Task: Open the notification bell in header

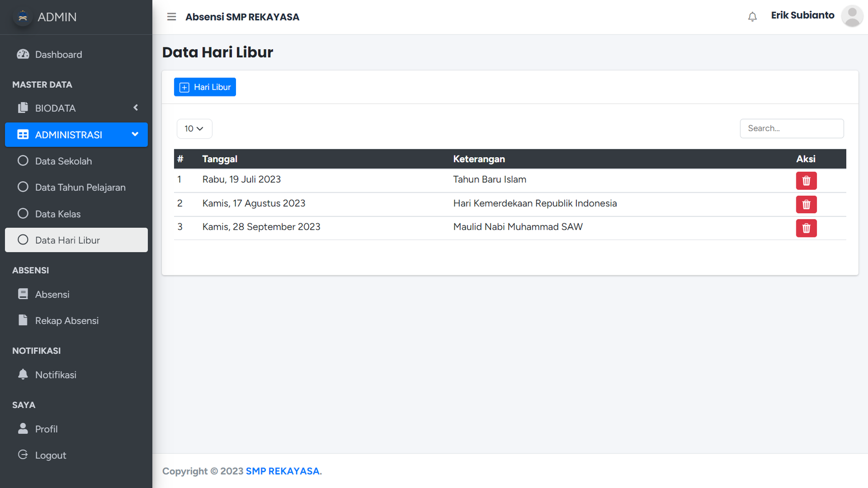Action: (752, 17)
